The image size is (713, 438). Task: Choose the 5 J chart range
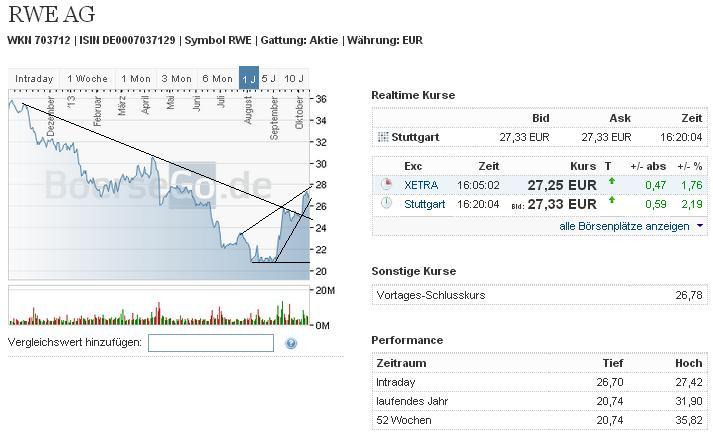[269, 79]
